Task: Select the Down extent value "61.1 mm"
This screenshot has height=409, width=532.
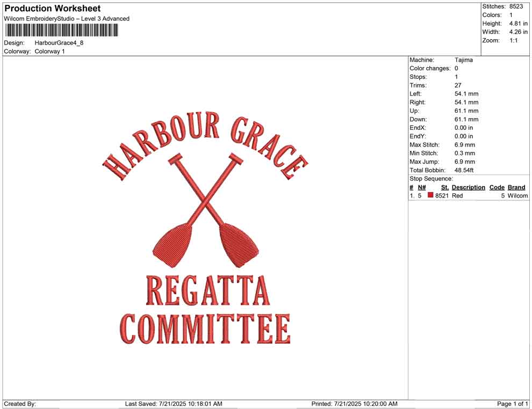Action: tap(466, 119)
